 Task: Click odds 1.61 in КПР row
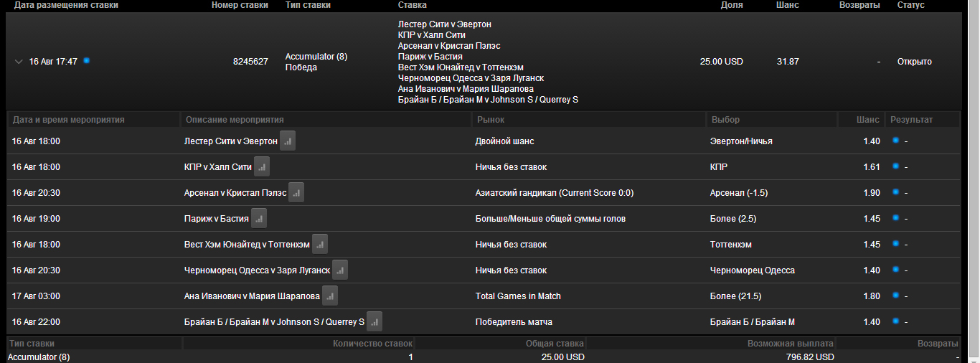[x=872, y=167]
